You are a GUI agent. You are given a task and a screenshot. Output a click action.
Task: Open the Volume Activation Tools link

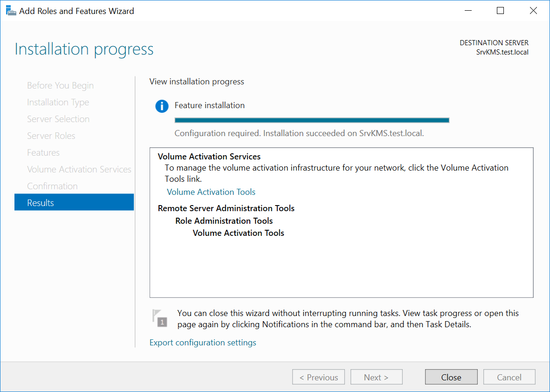tap(211, 192)
